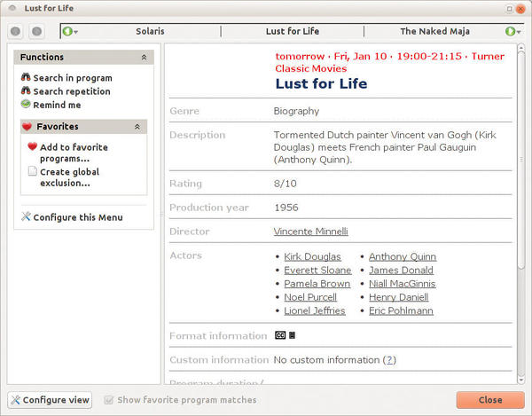The height and width of the screenshot is (416, 532).
Task: Open actor link Noel Purcell
Action: [310, 297]
